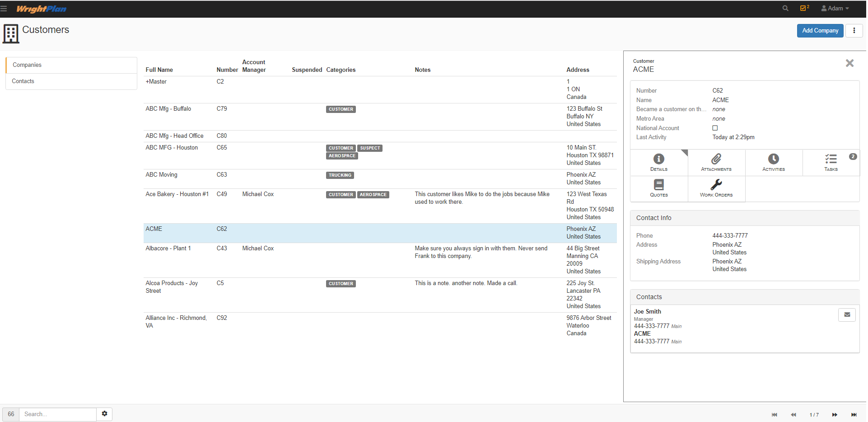Image resolution: width=868 pixels, height=422 pixels.
Task: Click the Add Company button
Action: (820, 30)
